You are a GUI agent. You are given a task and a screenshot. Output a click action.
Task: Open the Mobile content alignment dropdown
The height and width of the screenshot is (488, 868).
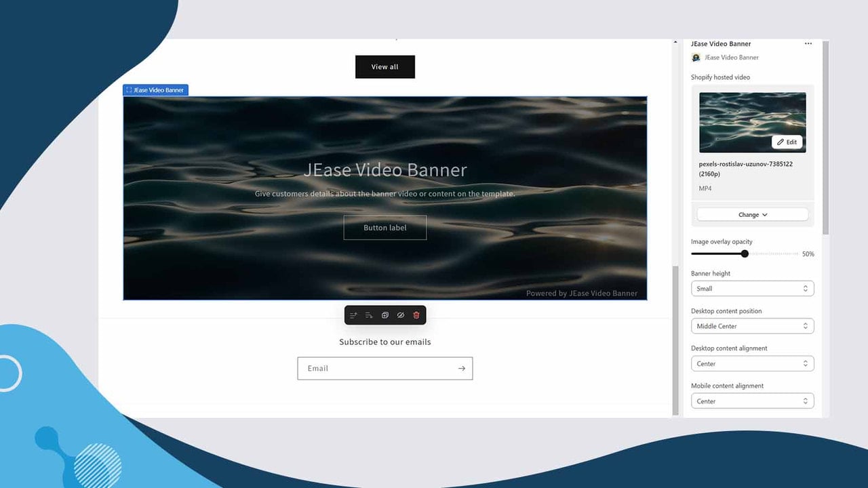pos(752,401)
